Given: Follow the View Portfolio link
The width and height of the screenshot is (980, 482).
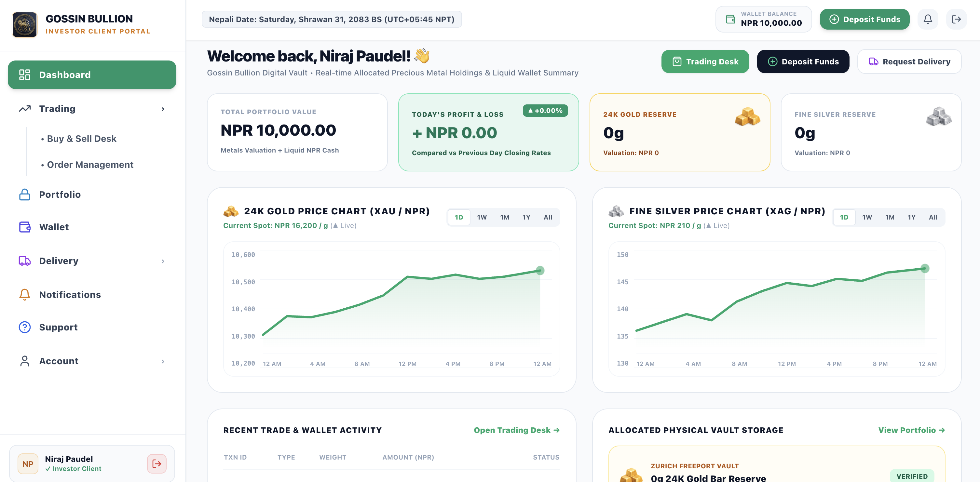Looking at the screenshot, I should [912, 430].
